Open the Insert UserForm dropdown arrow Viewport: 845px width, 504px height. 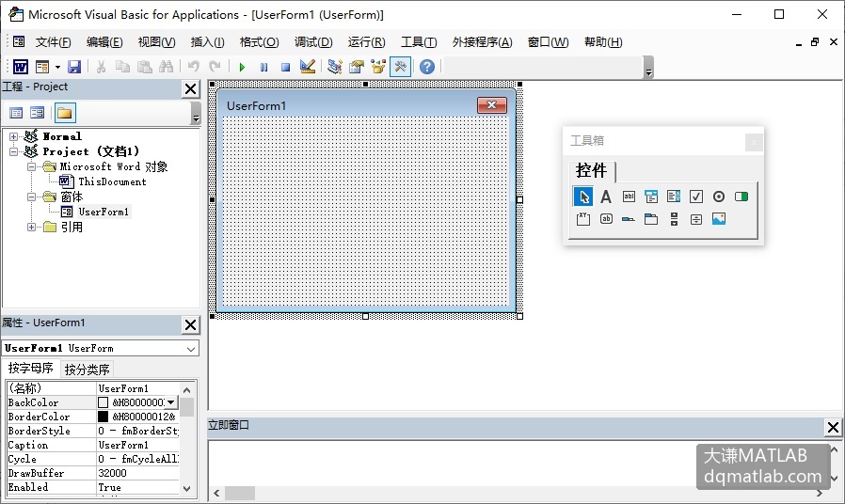pyautogui.click(x=57, y=67)
